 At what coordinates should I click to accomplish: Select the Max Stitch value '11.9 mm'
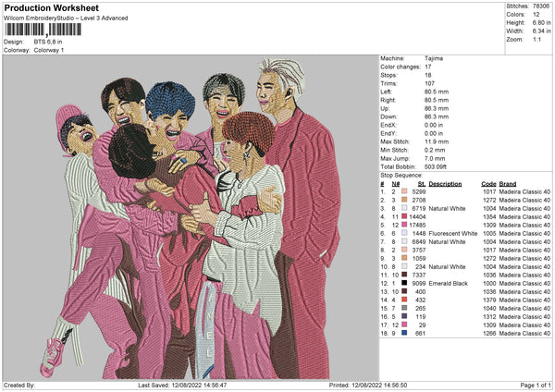pos(437,141)
